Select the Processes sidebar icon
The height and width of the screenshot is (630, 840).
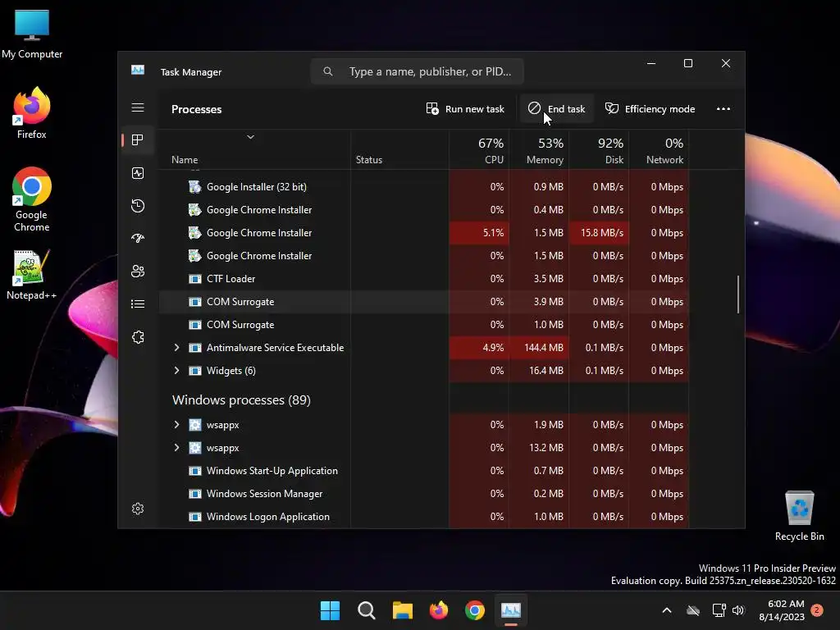pyautogui.click(x=138, y=139)
